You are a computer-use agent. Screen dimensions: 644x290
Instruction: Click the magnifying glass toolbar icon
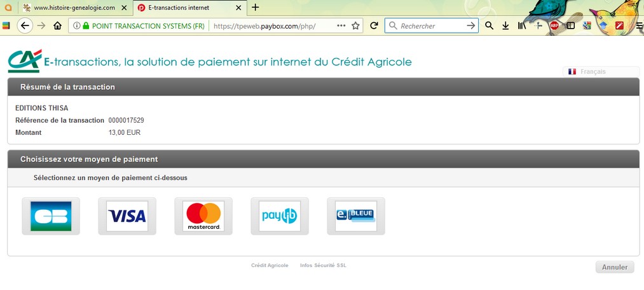point(489,25)
